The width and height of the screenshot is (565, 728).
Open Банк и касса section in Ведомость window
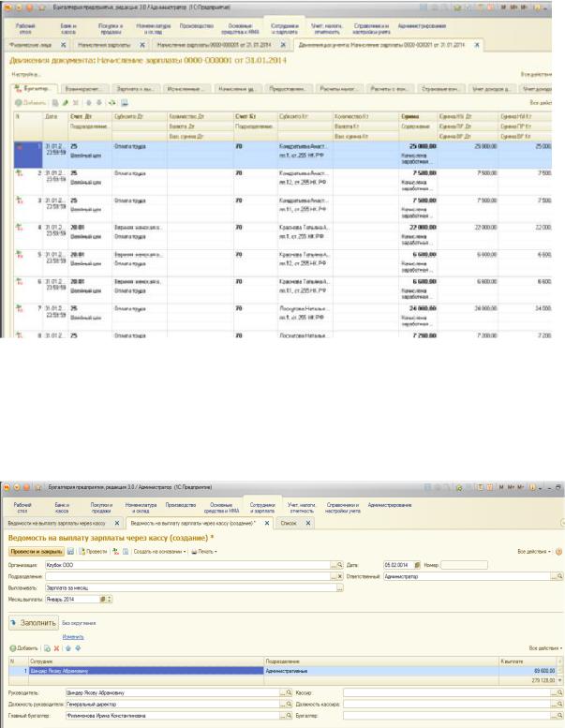62,508
